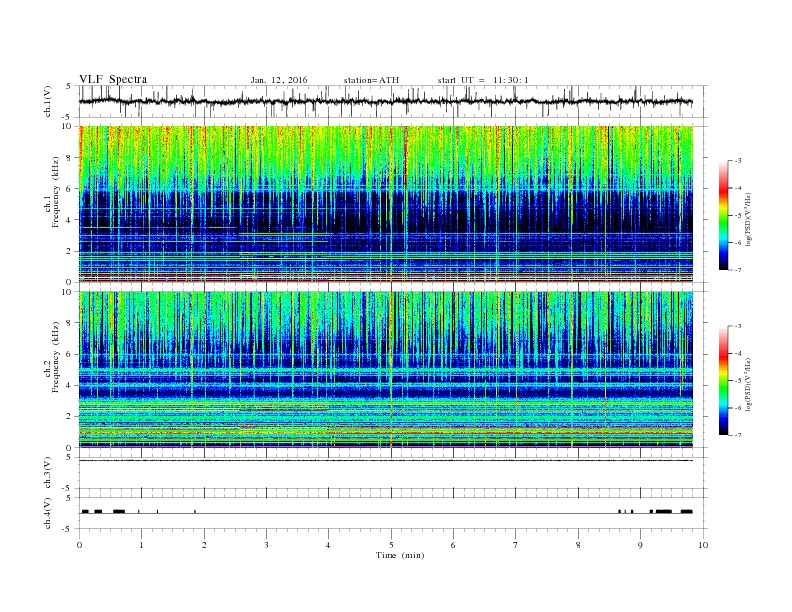Click tick label "7" on the time axis

(x=516, y=545)
